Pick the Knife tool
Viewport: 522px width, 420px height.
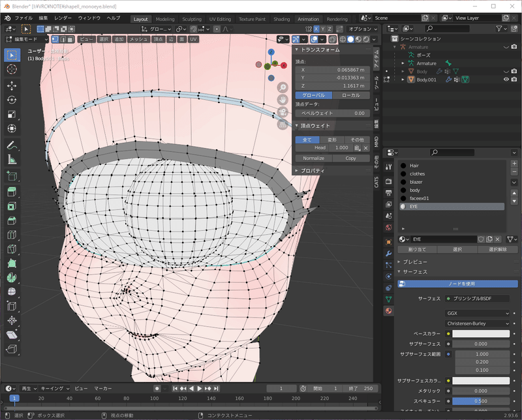[x=12, y=249]
